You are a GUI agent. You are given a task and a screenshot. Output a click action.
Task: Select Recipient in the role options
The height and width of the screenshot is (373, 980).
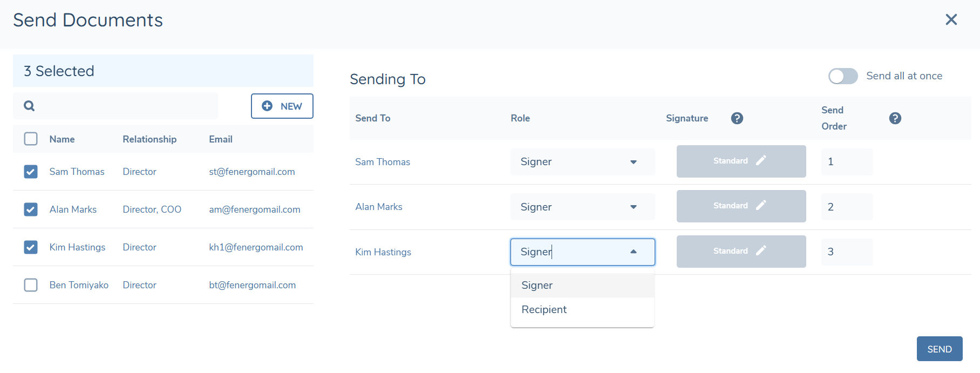[544, 309]
